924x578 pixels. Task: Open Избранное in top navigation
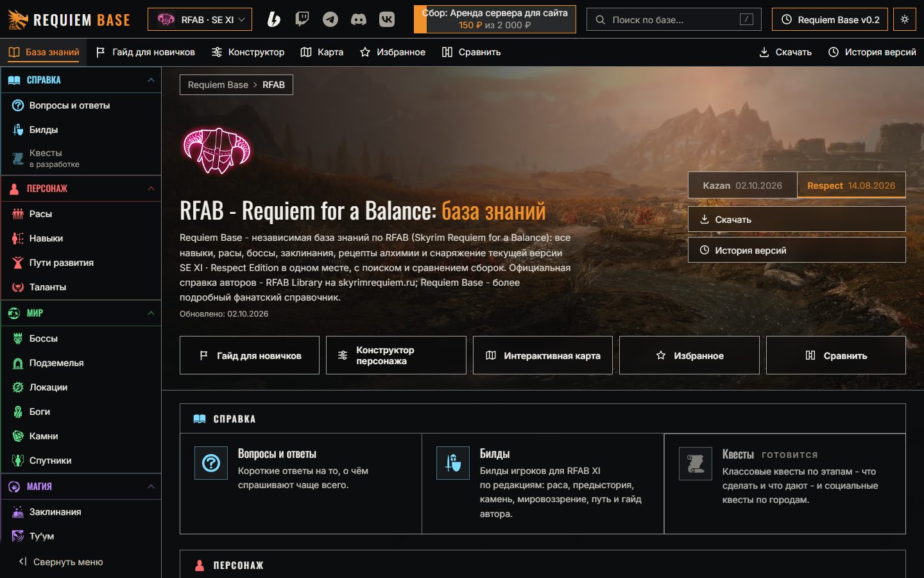[x=393, y=52]
